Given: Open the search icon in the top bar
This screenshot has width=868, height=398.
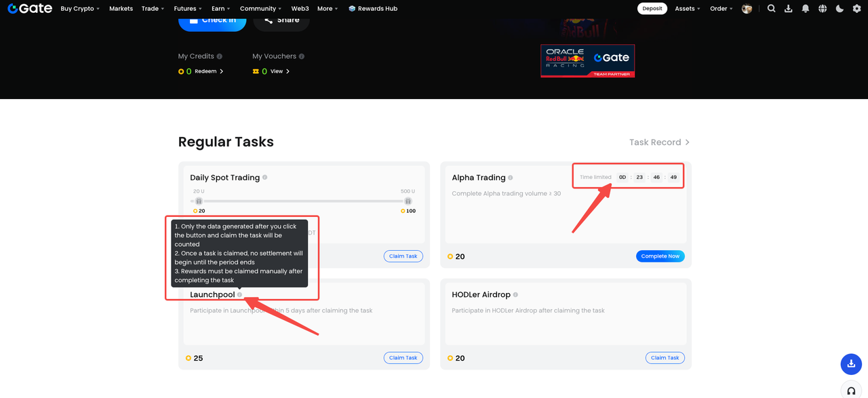Looking at the screenshot, I should (x=771, y=8).
